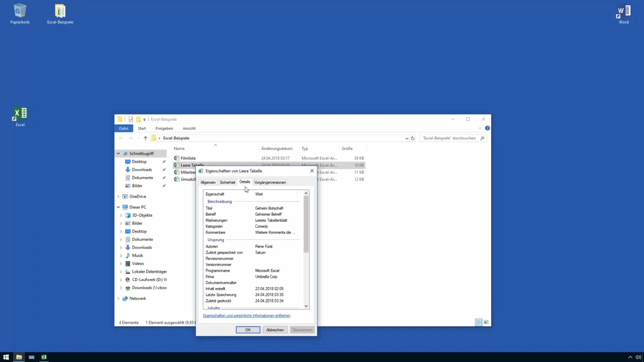Click the Excel icon on the desktop
The height and width of the screenshot is (362, 644).
point(20,114)
